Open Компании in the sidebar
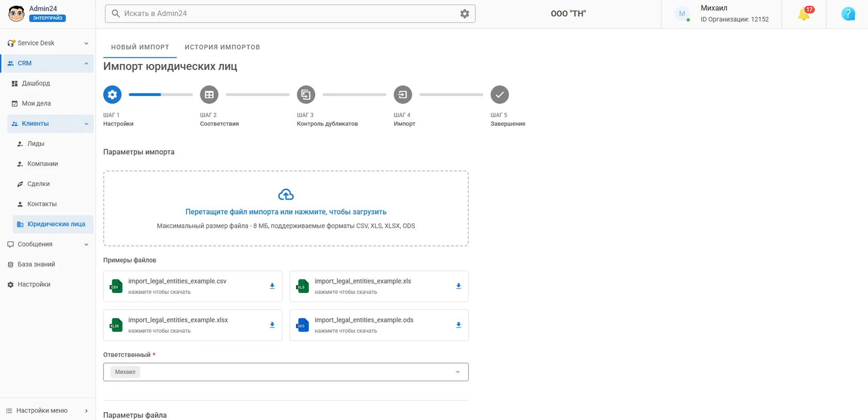 tap(42, 164)
